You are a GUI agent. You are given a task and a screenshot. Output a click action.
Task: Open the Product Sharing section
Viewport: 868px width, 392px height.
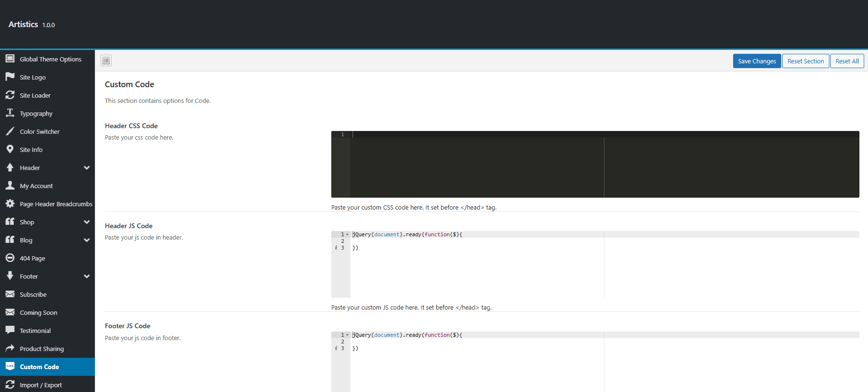(47, 349)
